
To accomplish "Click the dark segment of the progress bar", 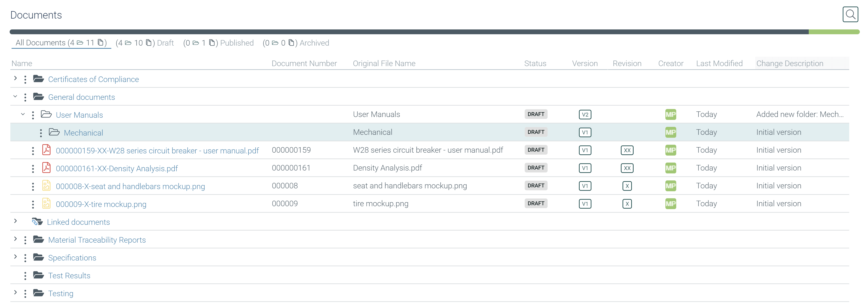I will (x=409, y=32).
